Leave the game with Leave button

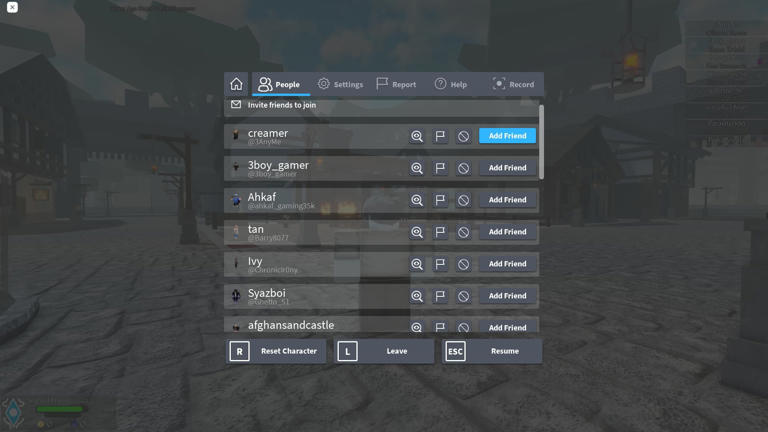pyautogui.click(x=385, y=351)
